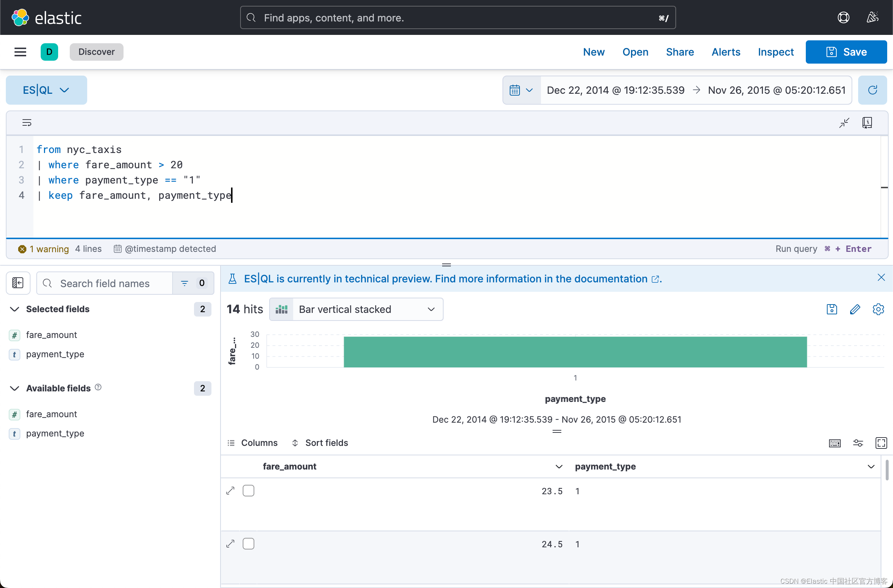Open the Alerts menu

pyautogui.click(x=725, y=52)
